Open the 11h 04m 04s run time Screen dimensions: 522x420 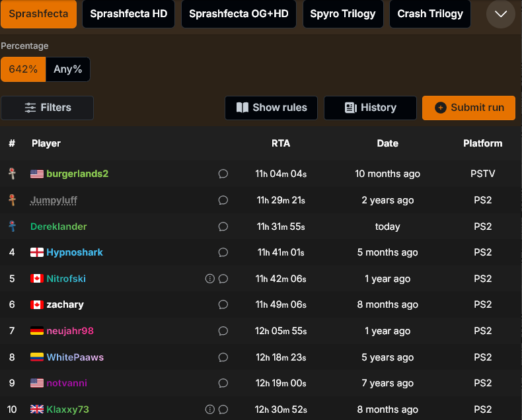[x=281, y=174]
